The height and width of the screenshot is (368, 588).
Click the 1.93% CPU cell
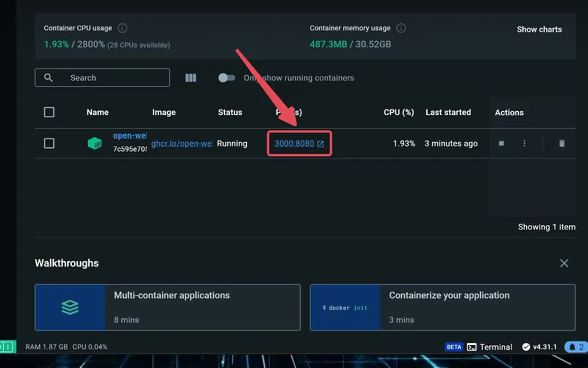(404, 144)
